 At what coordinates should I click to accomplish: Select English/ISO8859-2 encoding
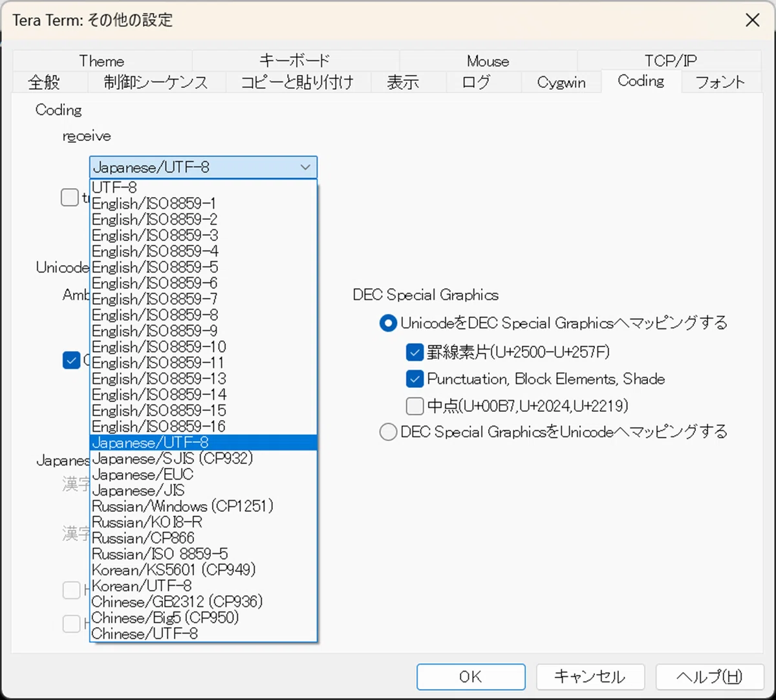coord(203,220)
